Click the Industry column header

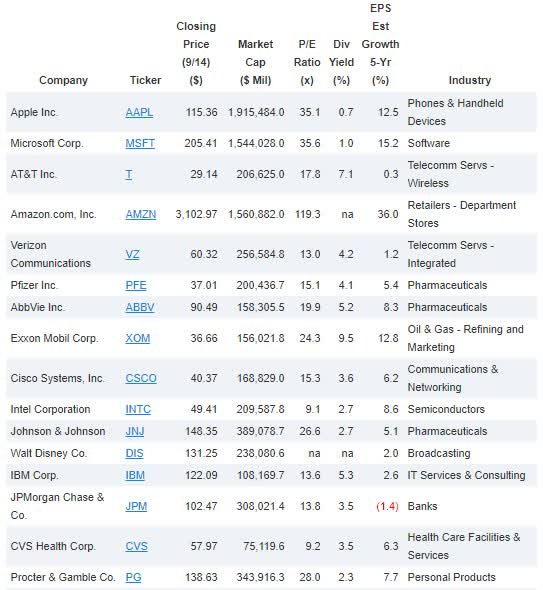[x=470, y=80]
